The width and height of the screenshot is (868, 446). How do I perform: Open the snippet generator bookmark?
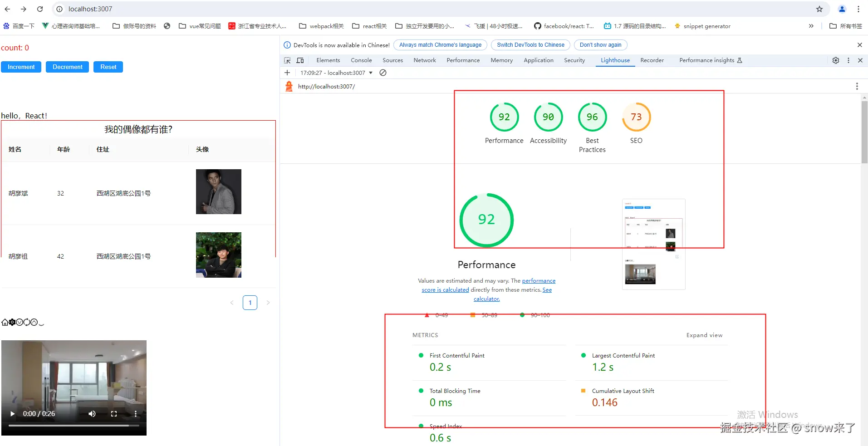click(702, 26)
